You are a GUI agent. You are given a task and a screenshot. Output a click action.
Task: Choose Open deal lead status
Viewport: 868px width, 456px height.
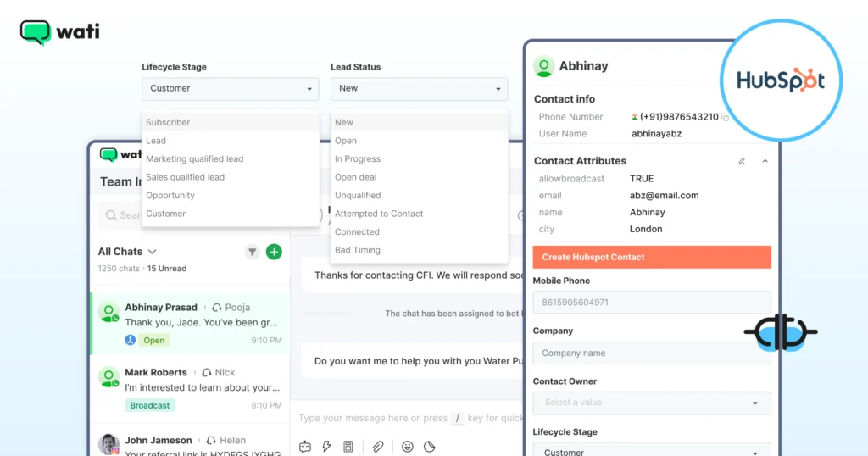(419, 177)
